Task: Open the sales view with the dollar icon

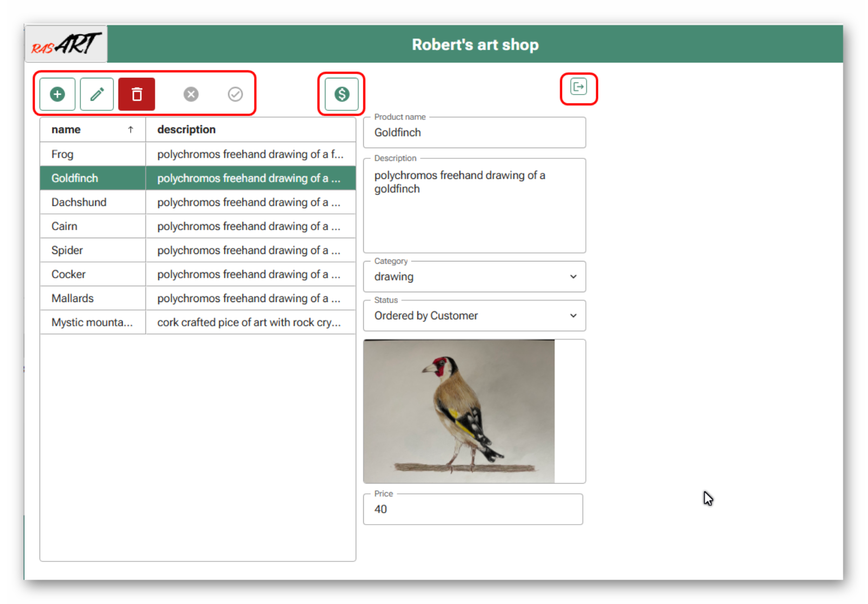Action: click(342, 94)
